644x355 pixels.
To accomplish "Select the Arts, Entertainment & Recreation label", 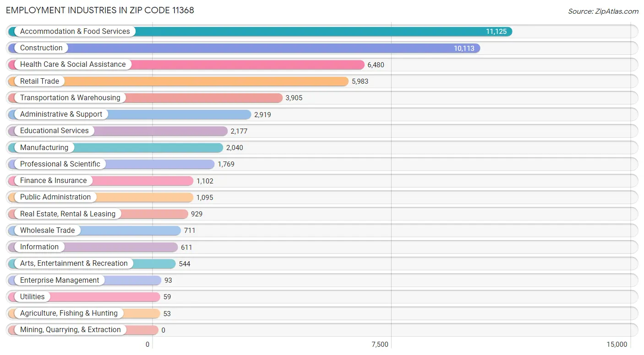I will pyautogui.click(x=74, y=263).
